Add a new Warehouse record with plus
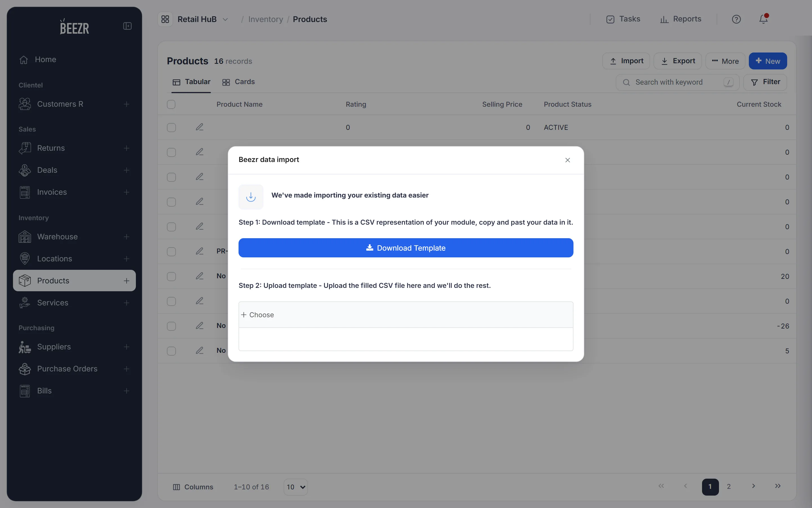 tap(127, 237)
